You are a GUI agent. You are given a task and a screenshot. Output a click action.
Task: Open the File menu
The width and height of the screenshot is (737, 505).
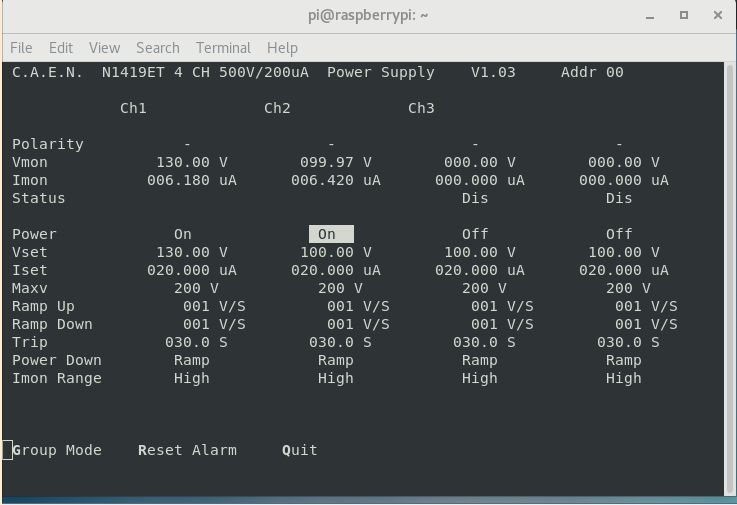pos(21,47)
